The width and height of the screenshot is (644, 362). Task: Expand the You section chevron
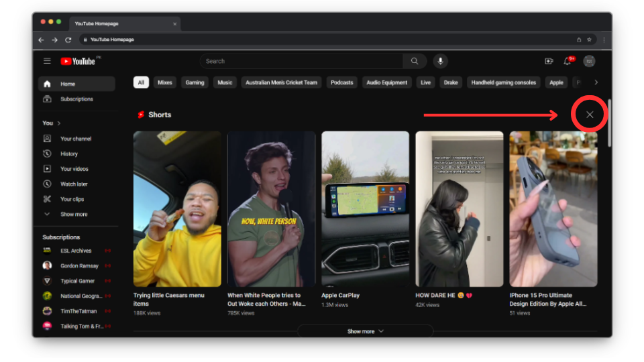point(59,123)
